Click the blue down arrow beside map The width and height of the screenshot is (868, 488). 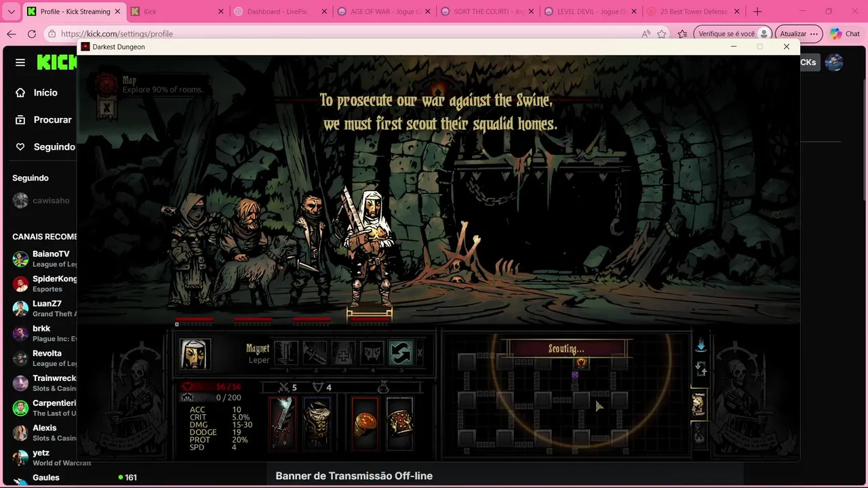(x=701, y=346)
